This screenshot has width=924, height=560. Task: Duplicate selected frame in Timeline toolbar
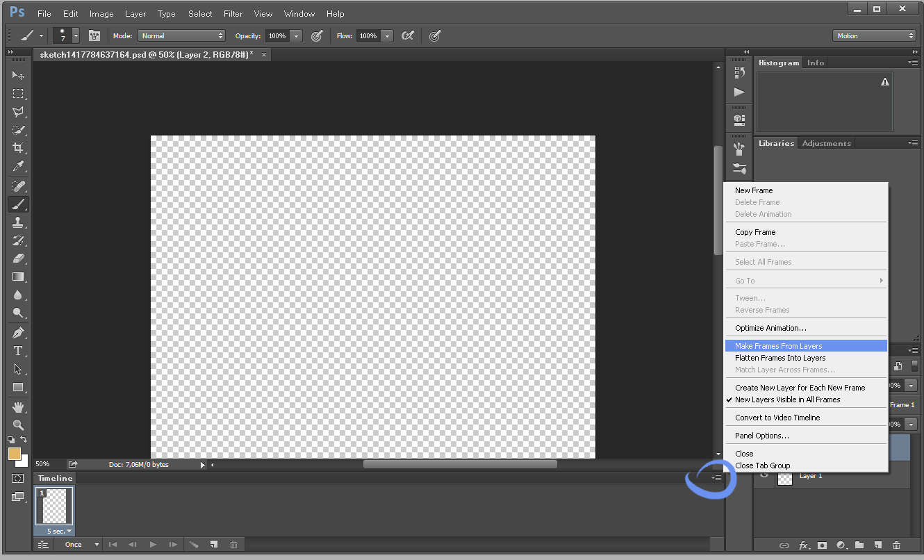[x=215, y=545]
